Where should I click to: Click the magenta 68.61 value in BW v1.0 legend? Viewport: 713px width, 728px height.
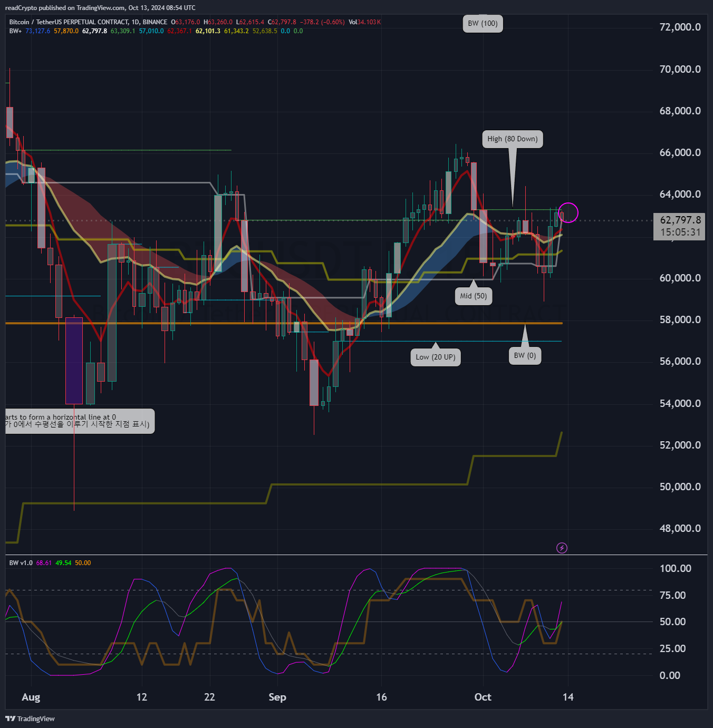[44, 563]
